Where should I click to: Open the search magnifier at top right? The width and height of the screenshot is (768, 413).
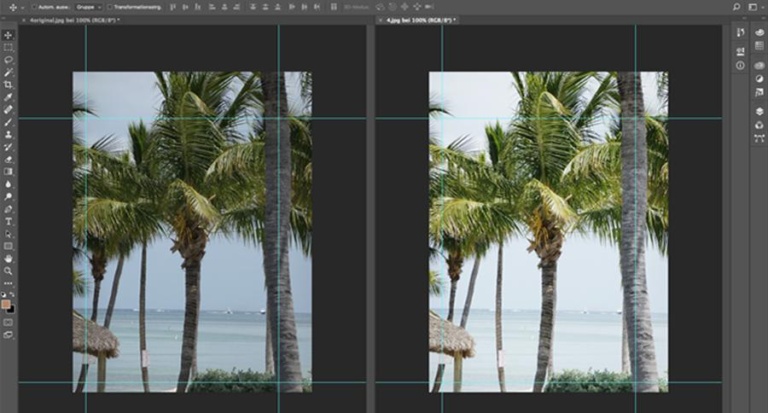tap(735, 7)
